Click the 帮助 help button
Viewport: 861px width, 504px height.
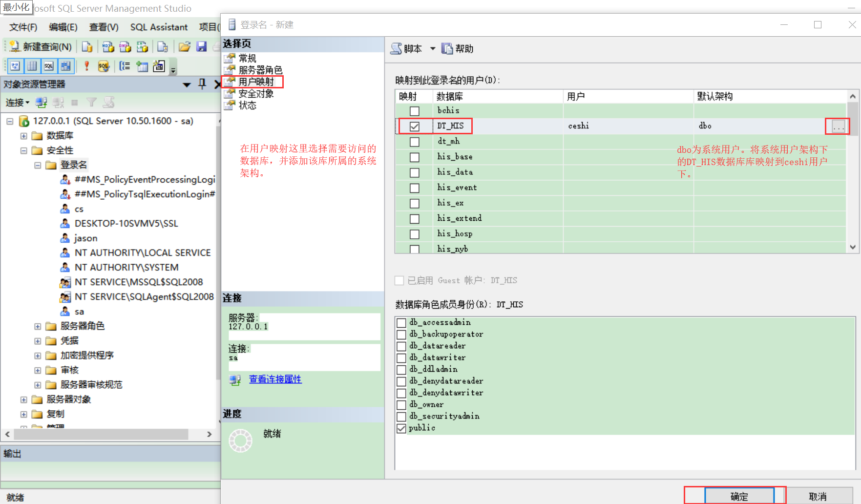[458, 49]
